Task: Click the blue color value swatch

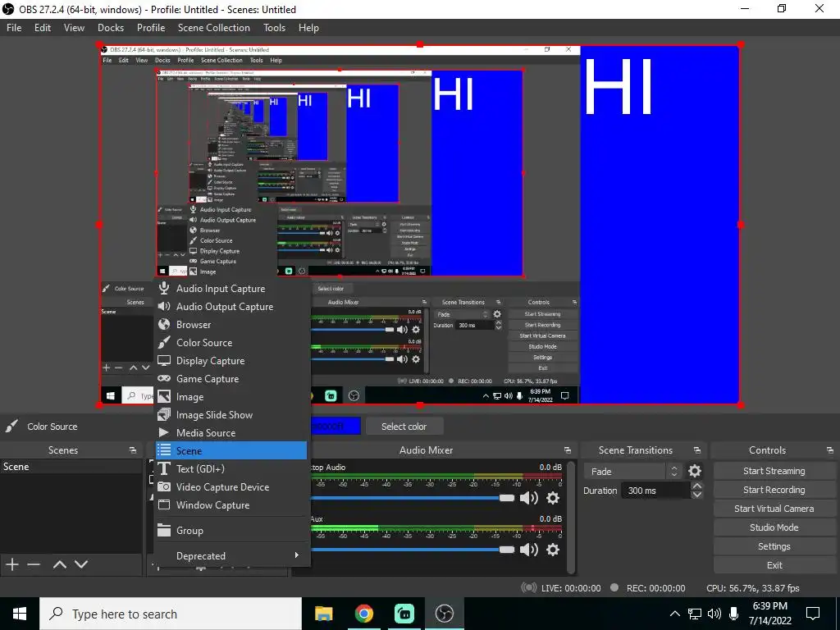Action: coord(336,427)
